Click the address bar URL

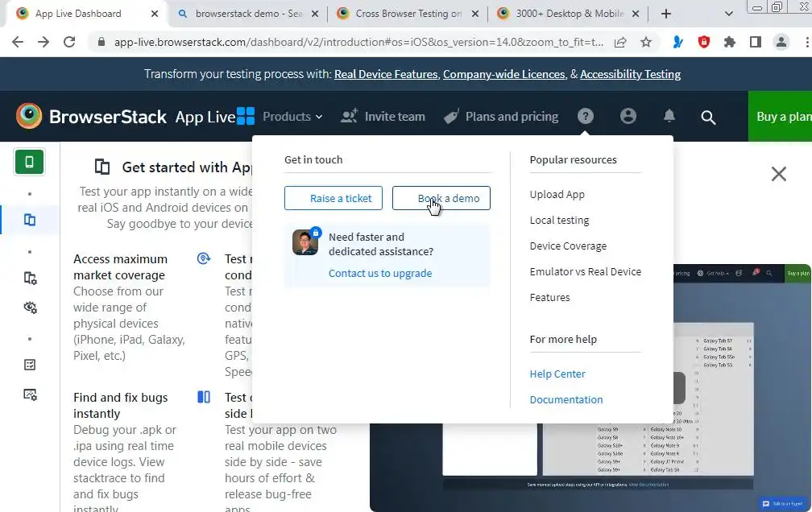click(x=358, y=42)
